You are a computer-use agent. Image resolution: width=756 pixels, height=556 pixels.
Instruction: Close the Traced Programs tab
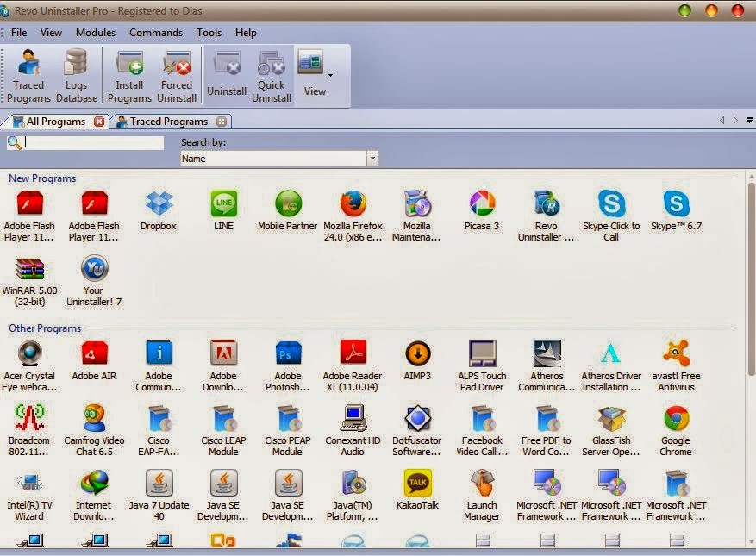222,122
